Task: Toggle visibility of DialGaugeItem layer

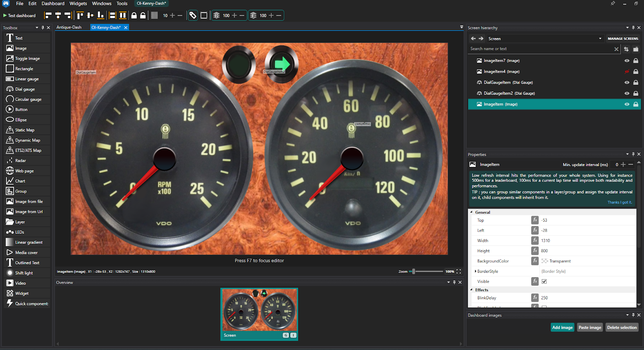Action: click(x=627, y=82)
